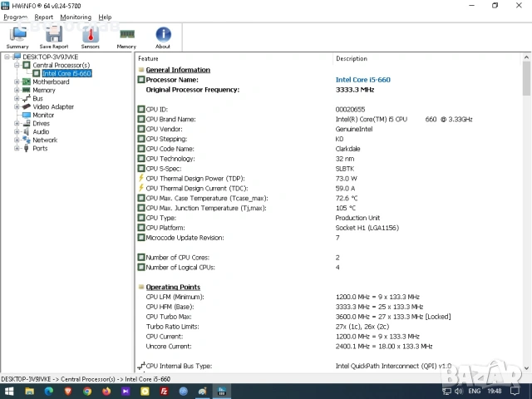Viewport: 532px width, 399px height.
Task: Open the Help menu
Action: (x=105, y=17)
